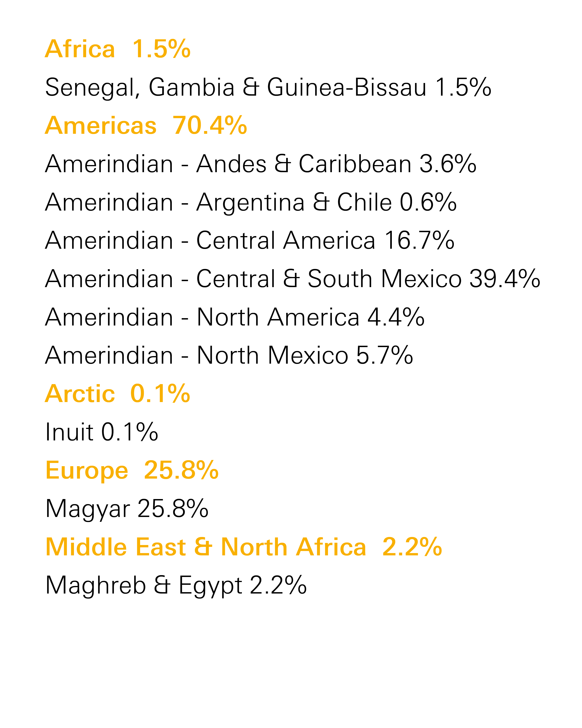Choose Amerindian - Central America 16.7%
Viewport: 582px width, 728px height.
(250, 241)
